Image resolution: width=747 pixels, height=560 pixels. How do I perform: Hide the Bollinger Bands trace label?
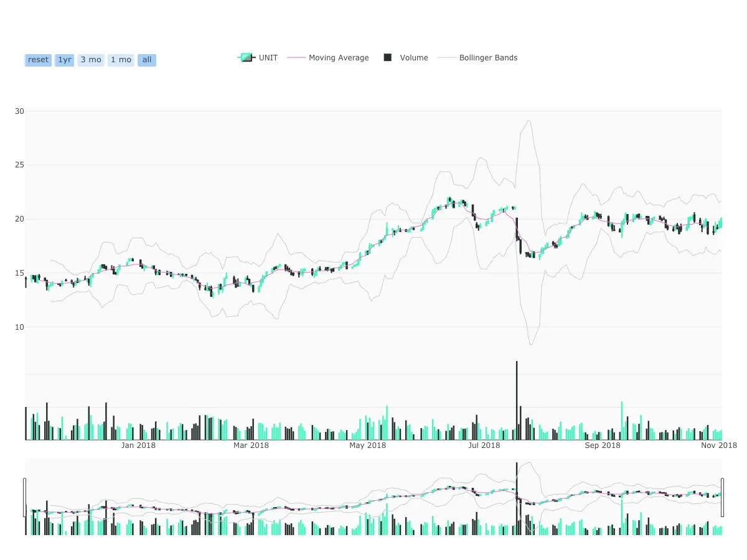pyautogui.click(x=489, y=58)
